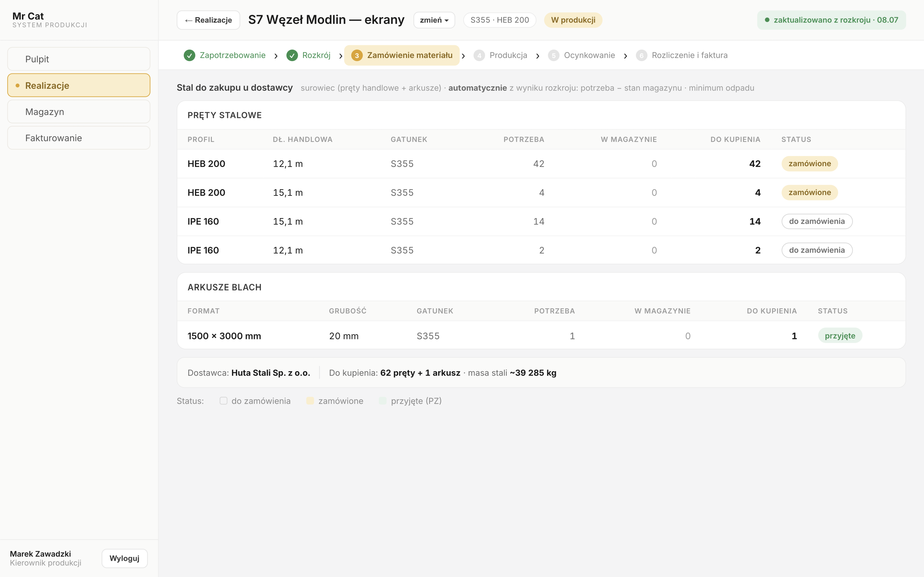
Task: Click the ARKUSZE BLACH section heading
Action: 224,287
